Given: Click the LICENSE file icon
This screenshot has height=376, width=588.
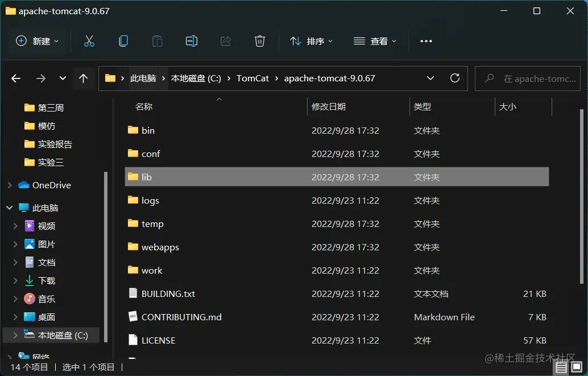Looking at the screenshot, I should 132,340.
